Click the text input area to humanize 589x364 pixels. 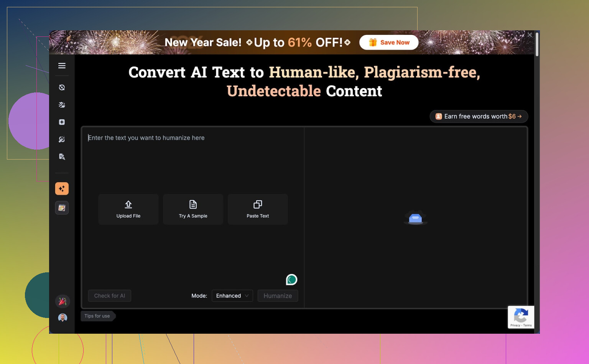[192, 161]
